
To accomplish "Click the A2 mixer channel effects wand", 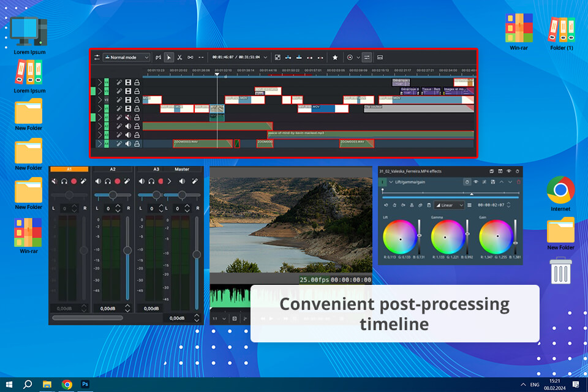I will [127, 181].
